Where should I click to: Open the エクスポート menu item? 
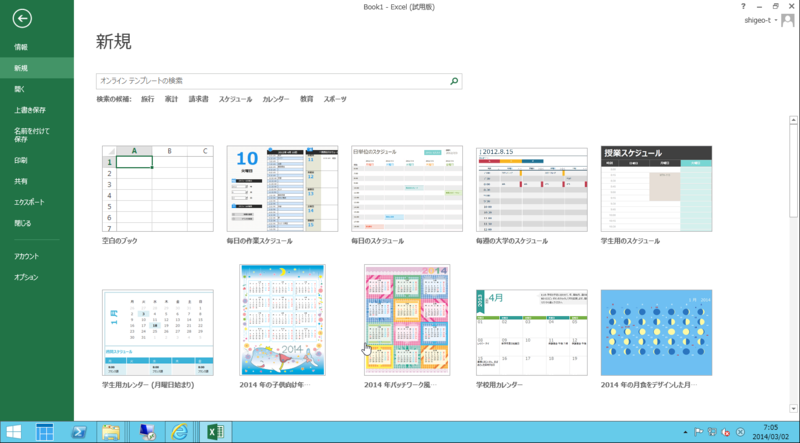[37, 202]
